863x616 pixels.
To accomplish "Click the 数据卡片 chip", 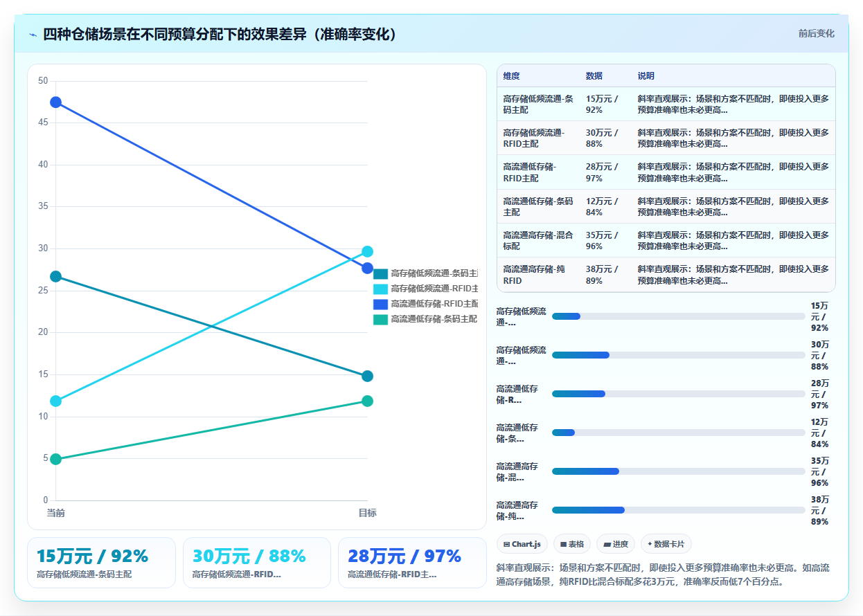I will 666,544.
